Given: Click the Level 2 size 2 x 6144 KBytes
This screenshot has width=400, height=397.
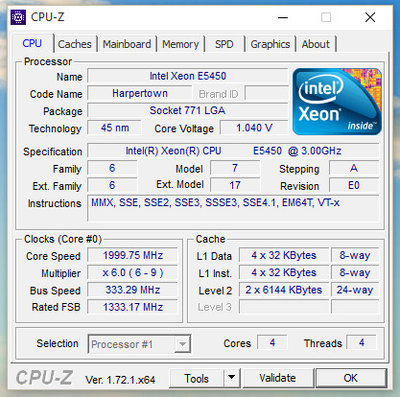Looking at the screenshot, I should coord(284,290).
